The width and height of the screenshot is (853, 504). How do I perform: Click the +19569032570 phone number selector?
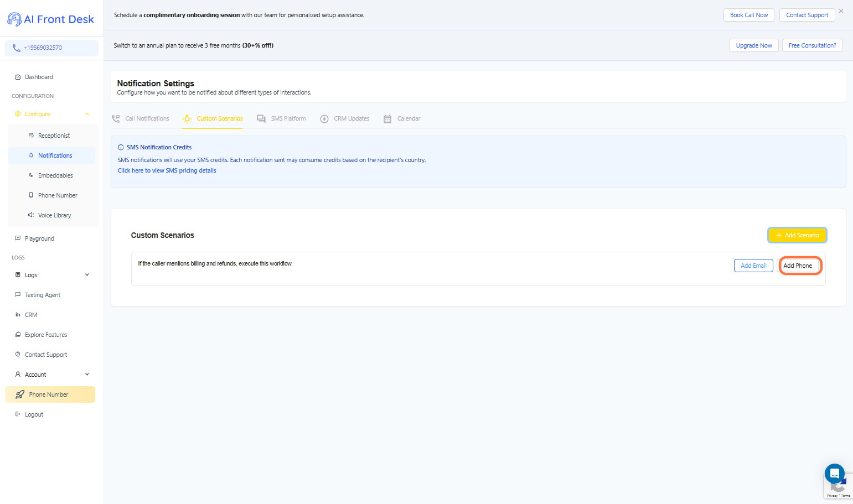(51, 48)
